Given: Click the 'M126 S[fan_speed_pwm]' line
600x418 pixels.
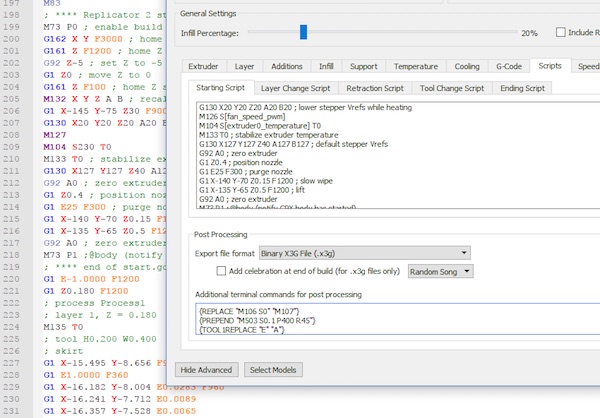Looking at the screenshot, I should tap(242, 116).
